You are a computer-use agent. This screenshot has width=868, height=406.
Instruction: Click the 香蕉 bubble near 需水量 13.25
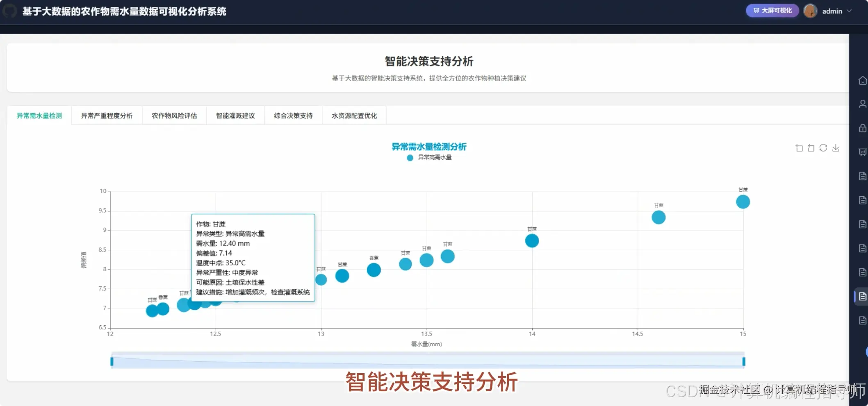[374, 270]
